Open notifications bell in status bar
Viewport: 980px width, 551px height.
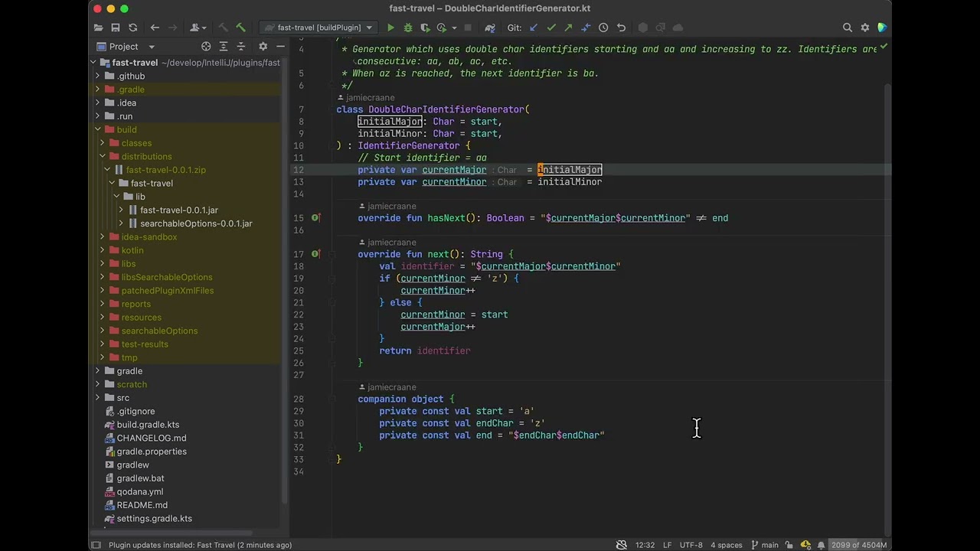coord(821,545)
